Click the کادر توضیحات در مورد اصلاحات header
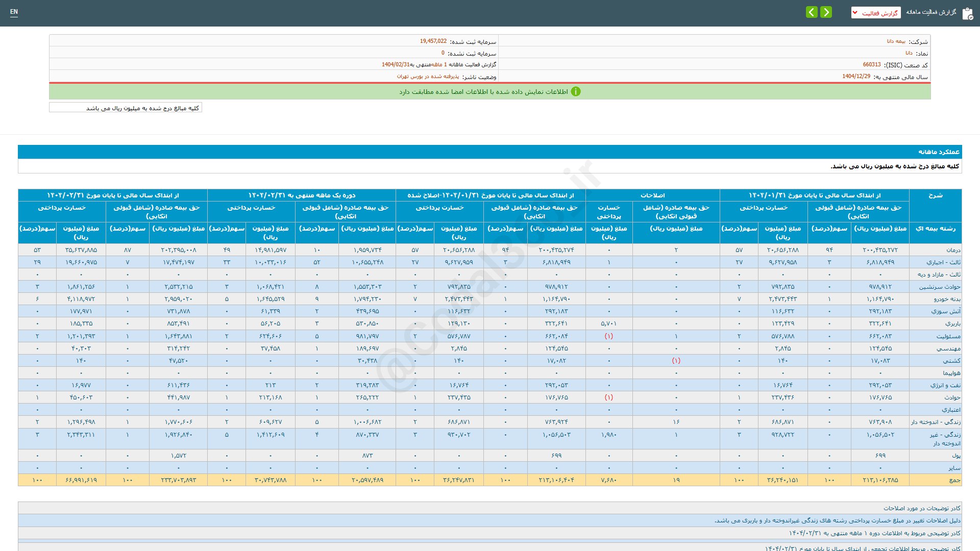Screen dimensions: 980x551 [922, 508]
